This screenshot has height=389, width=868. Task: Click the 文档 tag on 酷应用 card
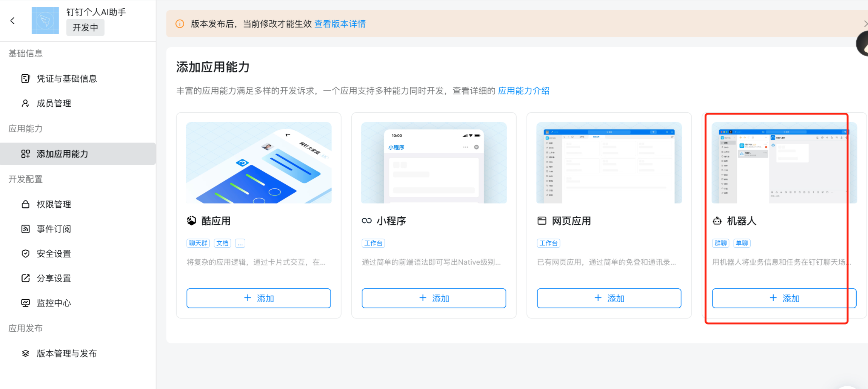(223, 243)
